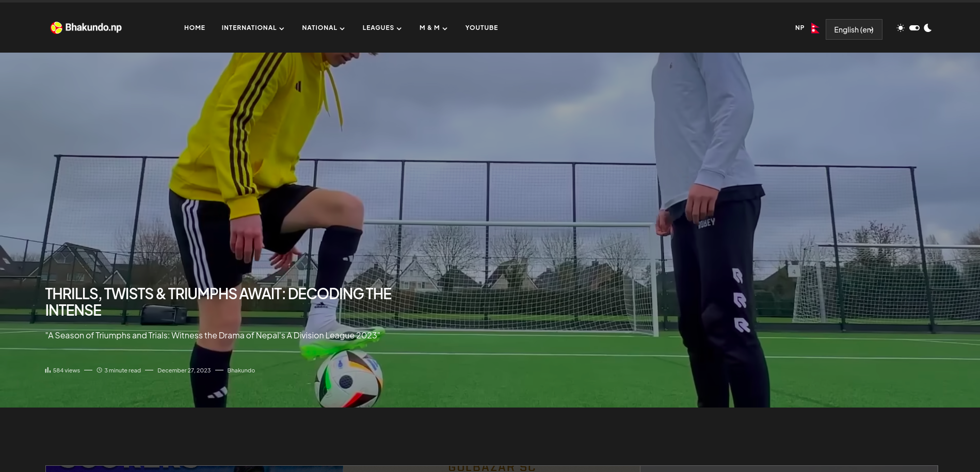Click the moon dark-mode icon
The height and width of the screenshot is (472, 980).
[x=928, y=28]
